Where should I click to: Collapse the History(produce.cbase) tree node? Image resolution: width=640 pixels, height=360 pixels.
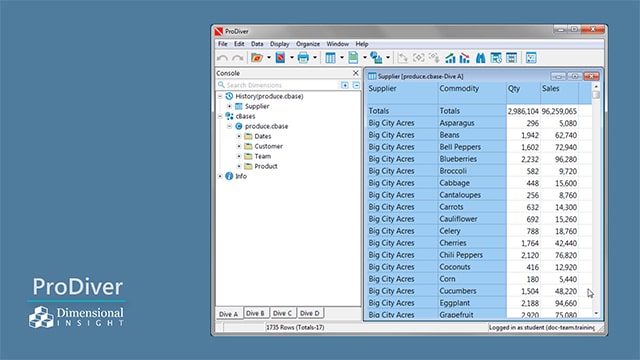pyautogui.click(x=220, y=96)
